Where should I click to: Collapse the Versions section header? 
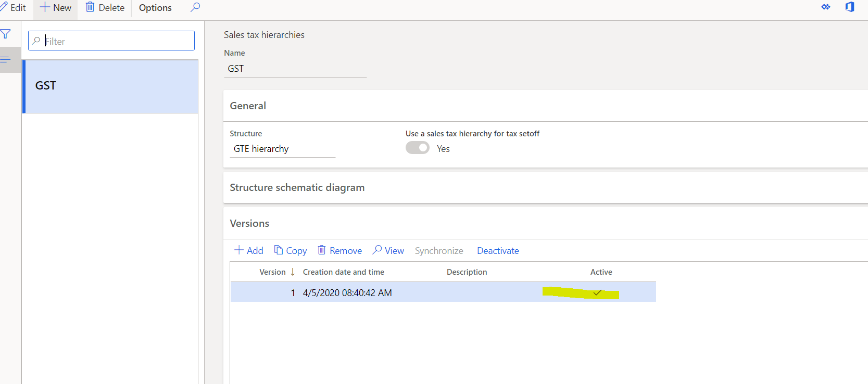point(249,223)
